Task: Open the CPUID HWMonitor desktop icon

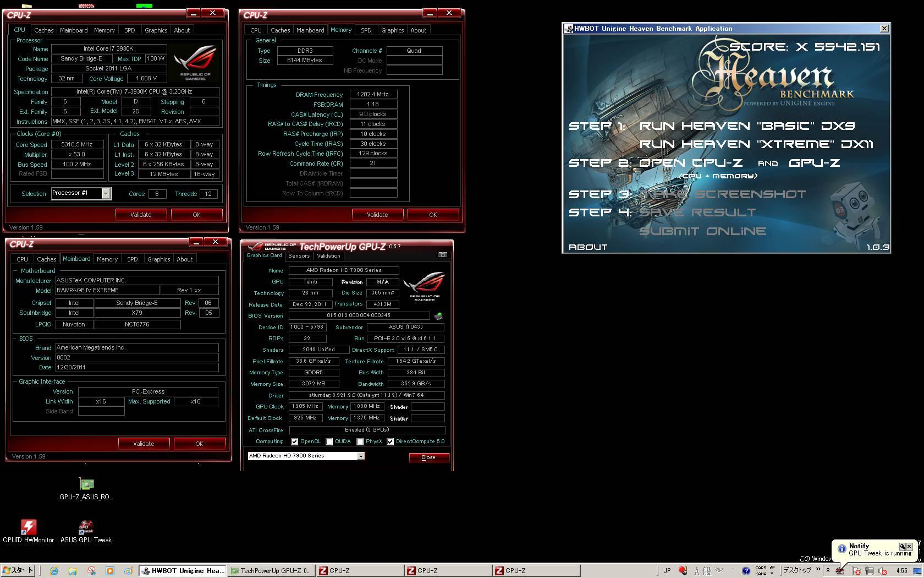Action: (x=29, y=531)
